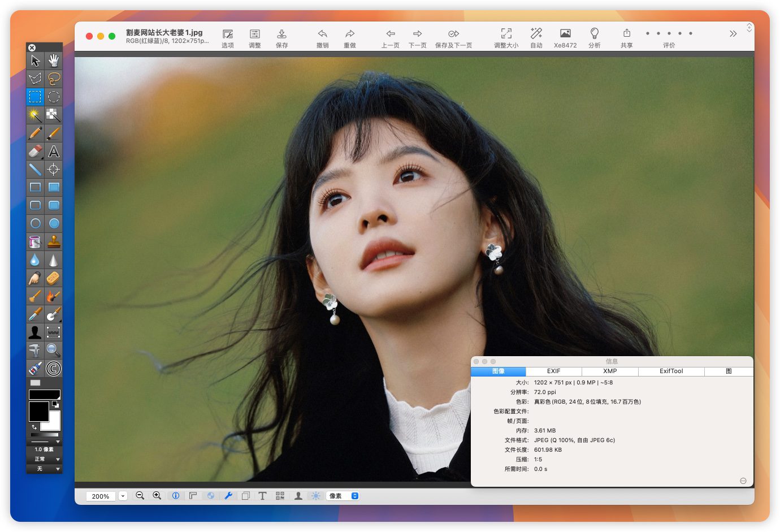This screenshot has height=532, width=780.
Task: Select the Eyedropper color picker tool
Action: click(x=35, y=314)
